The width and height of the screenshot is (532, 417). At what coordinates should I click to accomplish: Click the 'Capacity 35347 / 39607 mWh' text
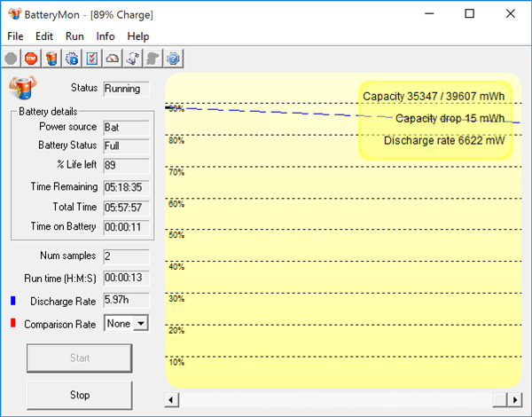[434, 97]
